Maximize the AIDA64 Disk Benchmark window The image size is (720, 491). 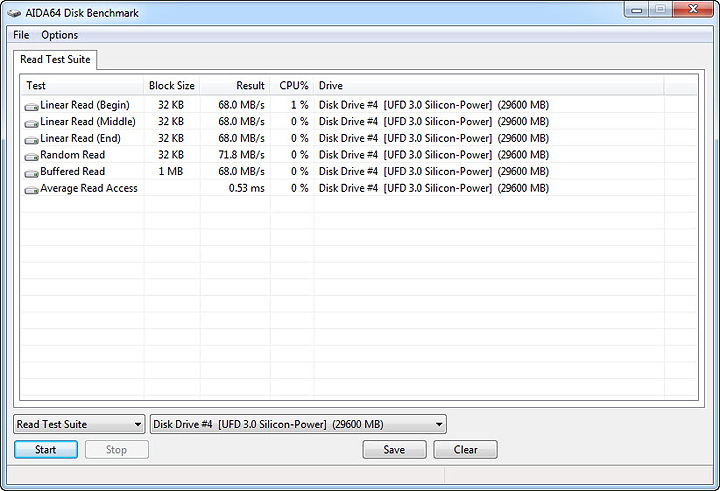pos(660,10)
